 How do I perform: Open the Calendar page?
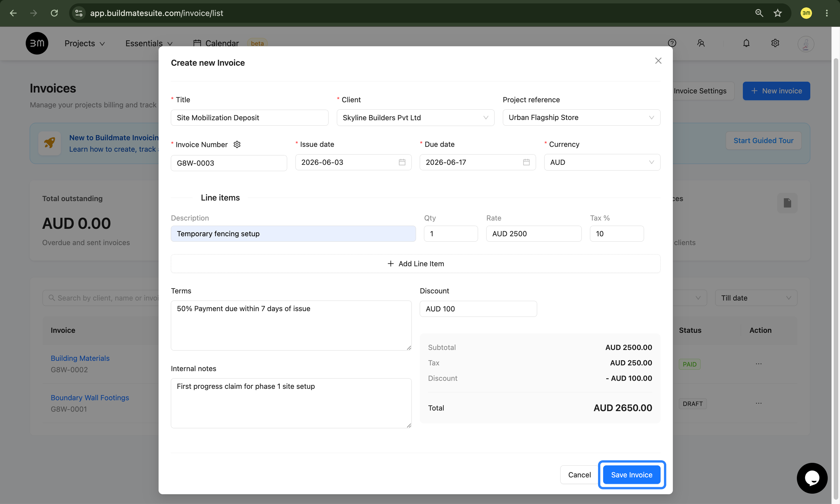coord(216,43)
